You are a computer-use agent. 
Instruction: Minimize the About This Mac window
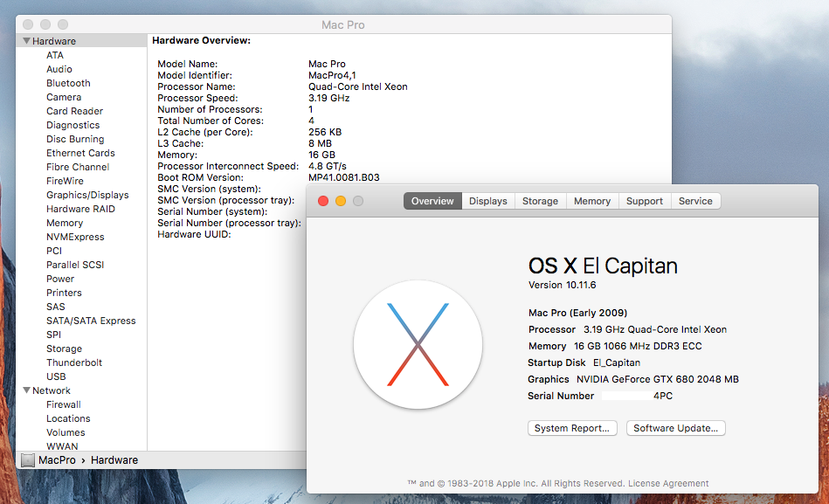coord(341,201)
